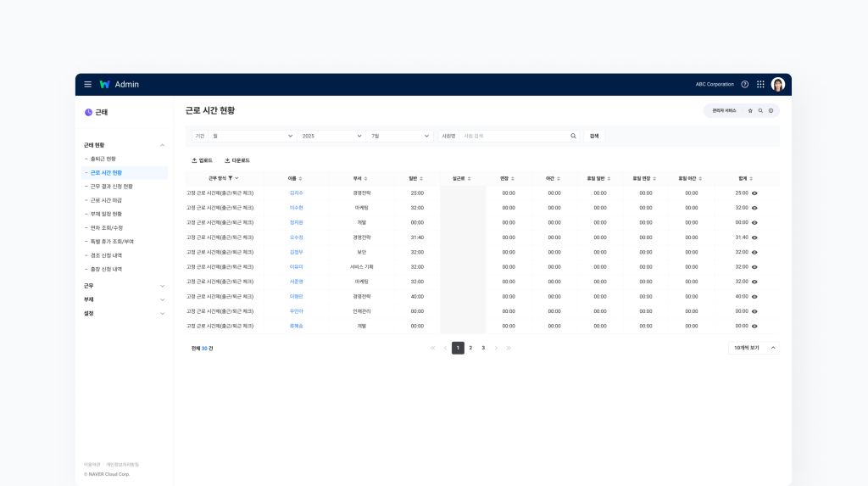Click the eye icon in the 김지수 row
The width and height of the screenshot is (868, 486).
click(754, 193)
